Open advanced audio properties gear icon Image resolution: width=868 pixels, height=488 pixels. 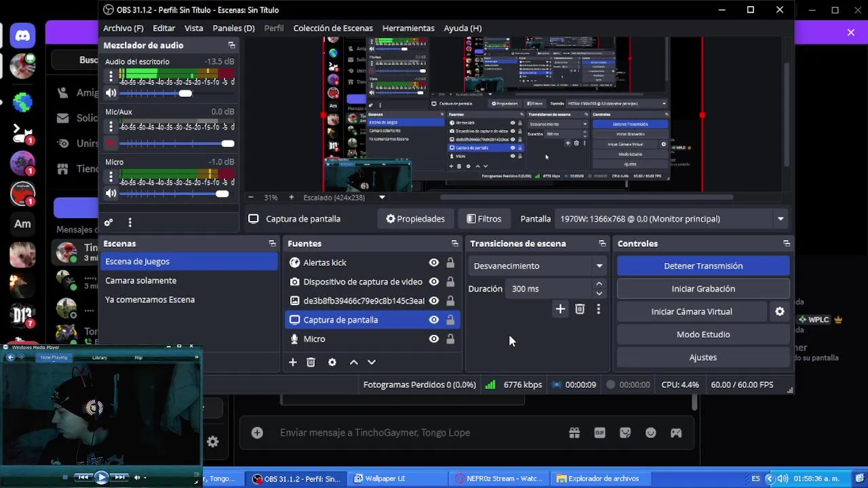pyautogui.click(x=108, y=222)
